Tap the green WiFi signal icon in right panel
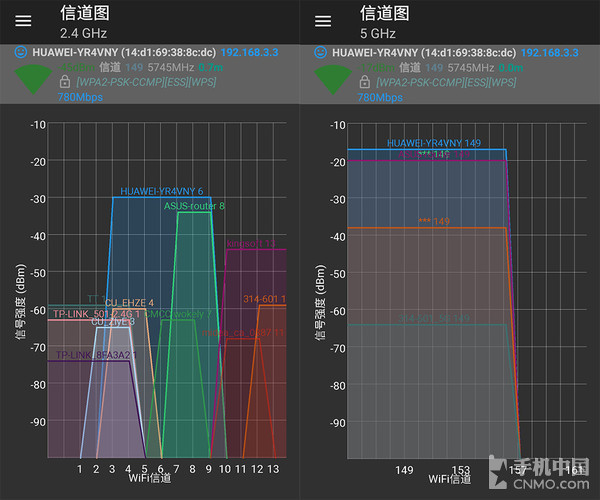This screenshot has height=500, width=600. tap(336, 78)
